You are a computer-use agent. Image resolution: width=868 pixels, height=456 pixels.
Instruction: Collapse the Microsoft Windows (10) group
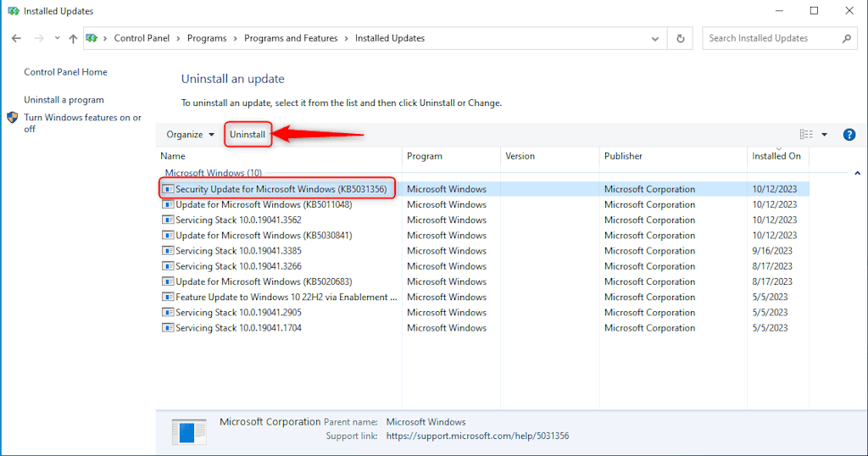858,173
